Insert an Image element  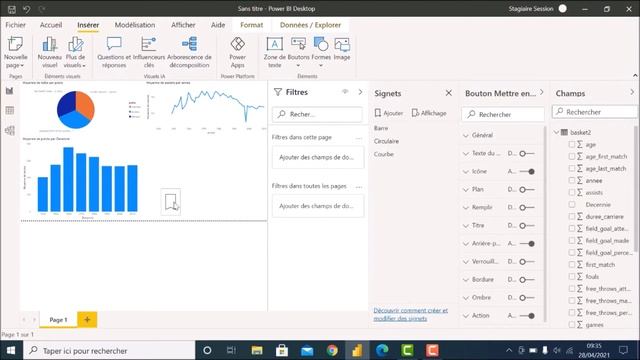pyautogui.click(x=342, y=49)
